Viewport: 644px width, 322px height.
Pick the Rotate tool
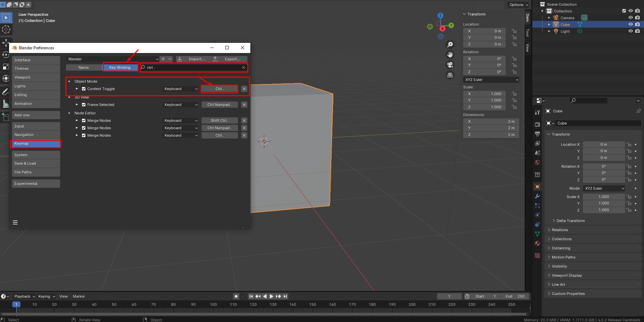coord(6,54)
